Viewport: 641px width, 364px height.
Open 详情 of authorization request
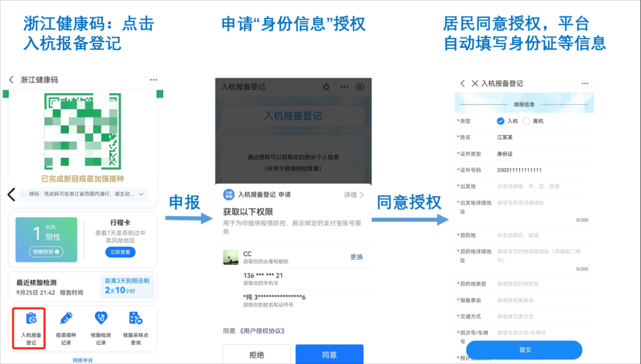pos(354,195)
